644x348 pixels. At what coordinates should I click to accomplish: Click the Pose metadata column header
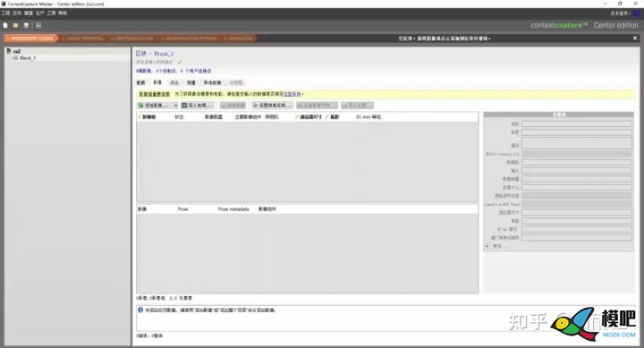click(x=233, y=209)
